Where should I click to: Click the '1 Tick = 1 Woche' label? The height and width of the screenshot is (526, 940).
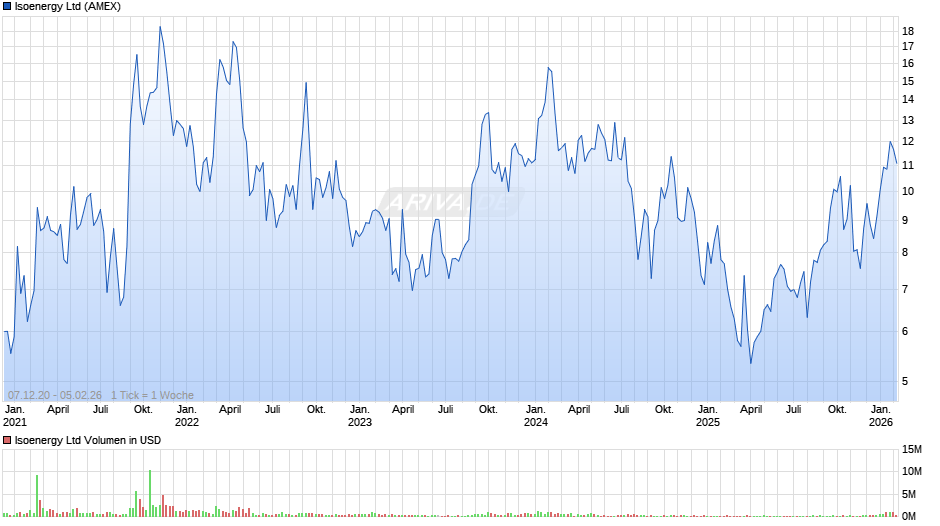(x=152, y=395)
